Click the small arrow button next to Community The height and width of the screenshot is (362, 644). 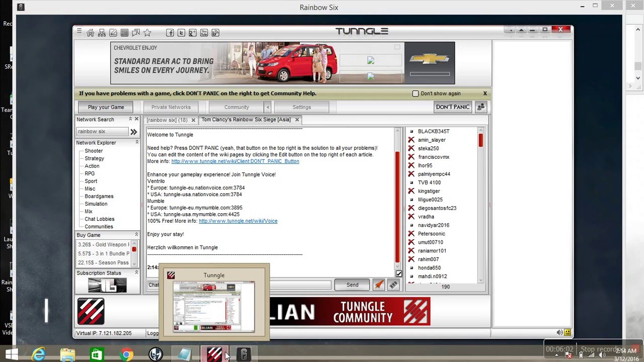tap(268, 107)
